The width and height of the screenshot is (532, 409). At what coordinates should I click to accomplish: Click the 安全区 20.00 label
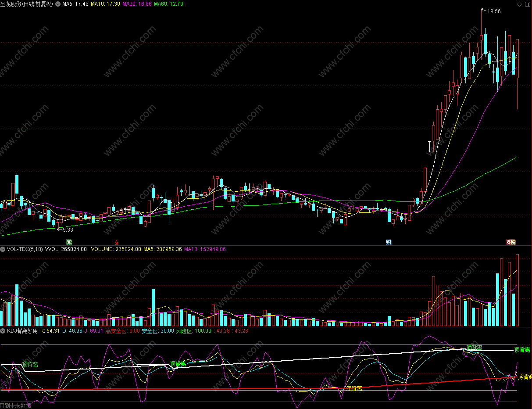(x=158, y=331)
